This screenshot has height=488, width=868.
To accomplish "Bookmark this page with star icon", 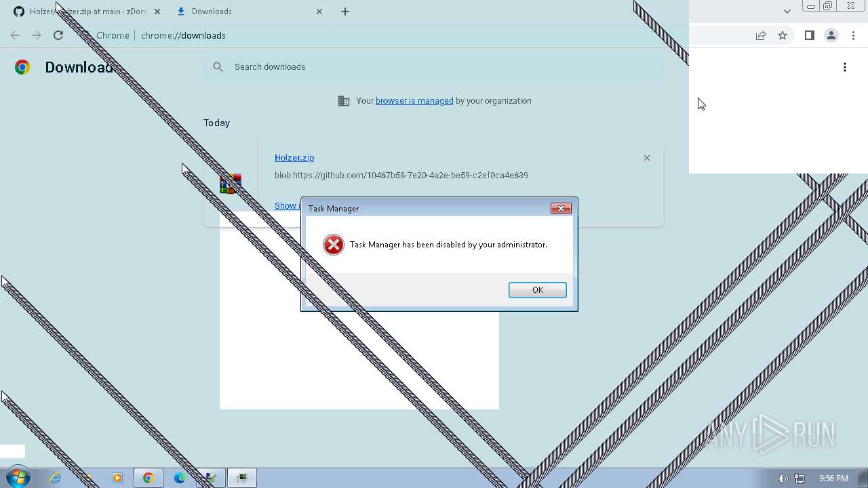I will pyautogui.click(x=783, y=35).
